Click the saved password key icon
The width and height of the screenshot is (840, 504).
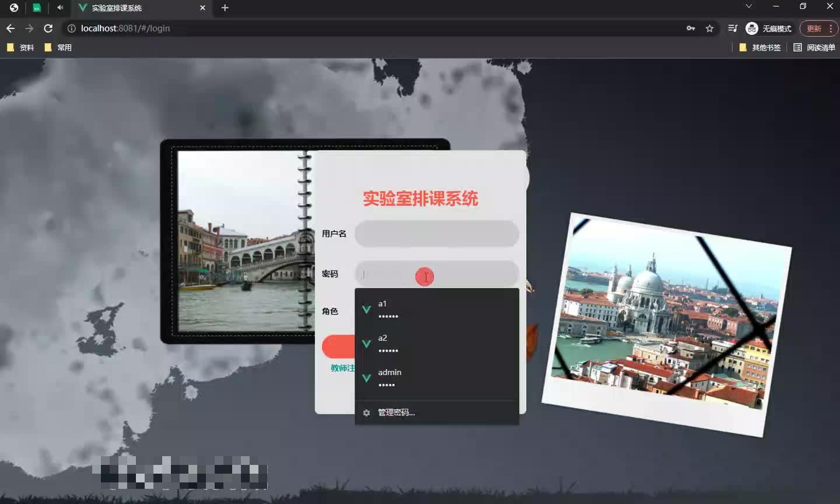click(691, 28)
